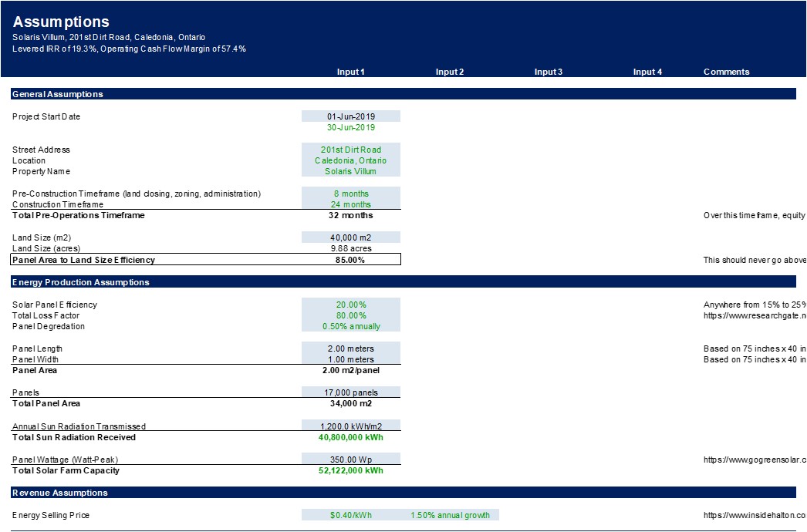
Task: Select the 17,000 panels cell
Action: click(351, 392)
